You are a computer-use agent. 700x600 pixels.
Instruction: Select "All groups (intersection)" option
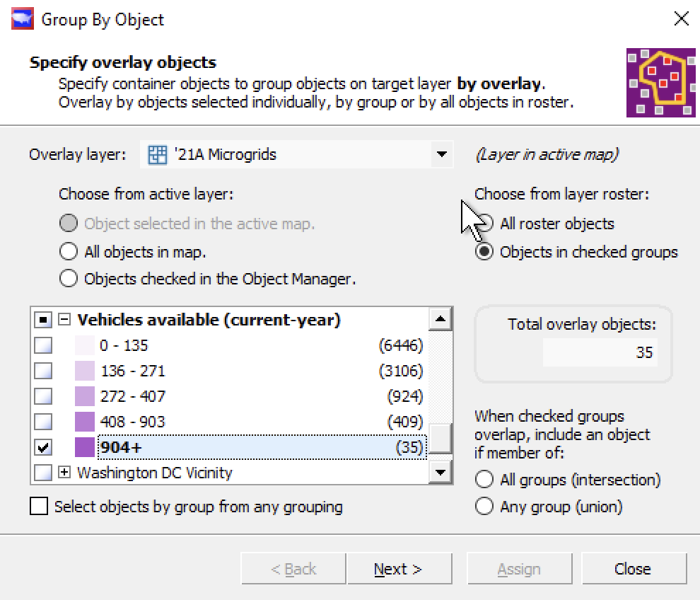click(x=485, y=480)
